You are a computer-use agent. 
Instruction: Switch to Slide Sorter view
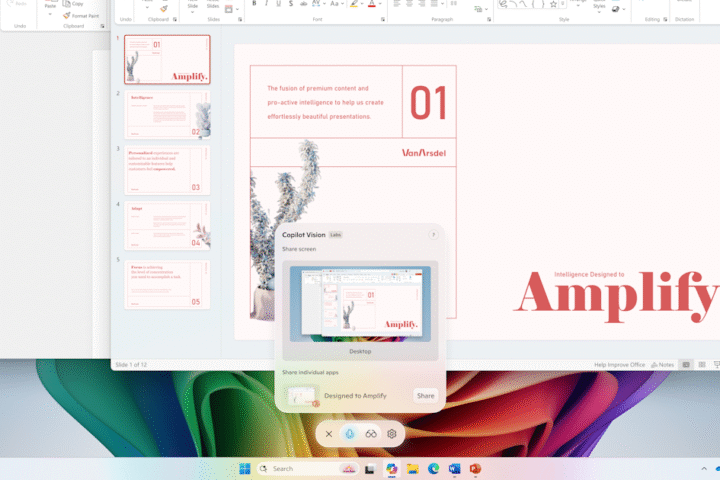pyautogui.click(x=702, y=365)
